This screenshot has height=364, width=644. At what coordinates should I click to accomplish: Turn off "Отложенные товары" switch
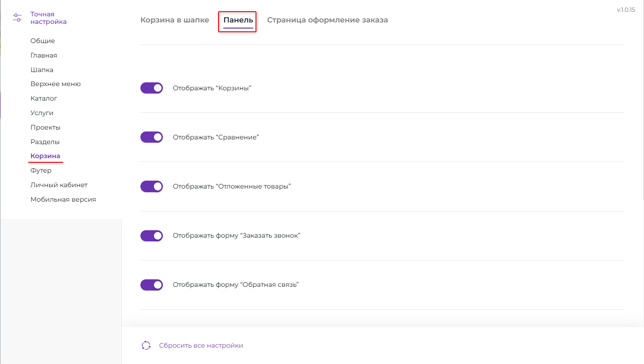click(152, 186)
